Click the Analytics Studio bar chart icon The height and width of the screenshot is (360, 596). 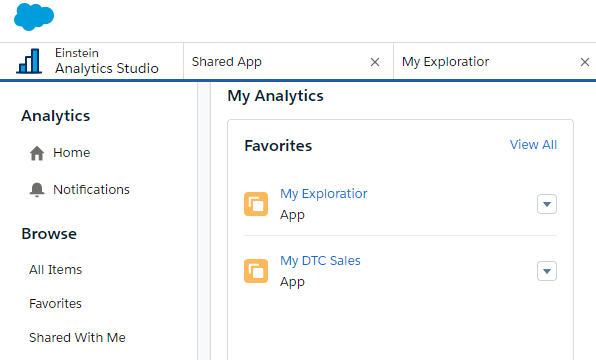(x=29, y=61)
